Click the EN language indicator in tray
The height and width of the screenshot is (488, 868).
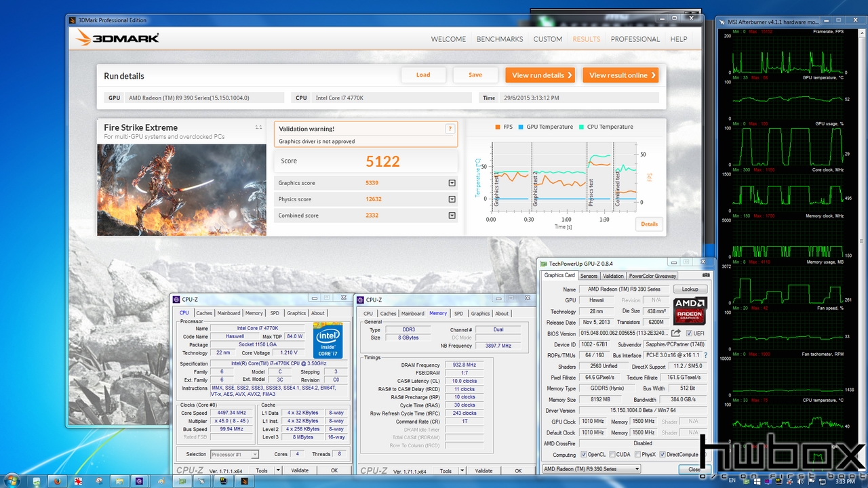pos(732,481)
